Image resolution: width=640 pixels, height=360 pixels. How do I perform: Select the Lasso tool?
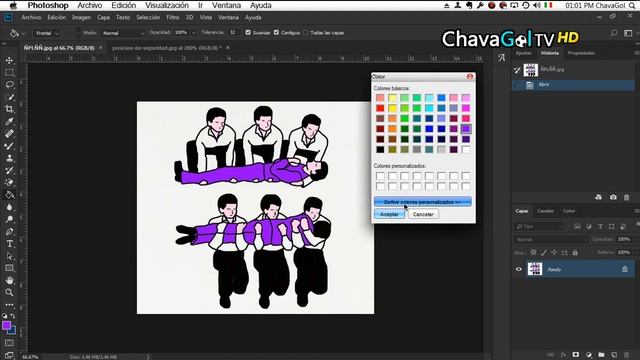click(9, 85)
